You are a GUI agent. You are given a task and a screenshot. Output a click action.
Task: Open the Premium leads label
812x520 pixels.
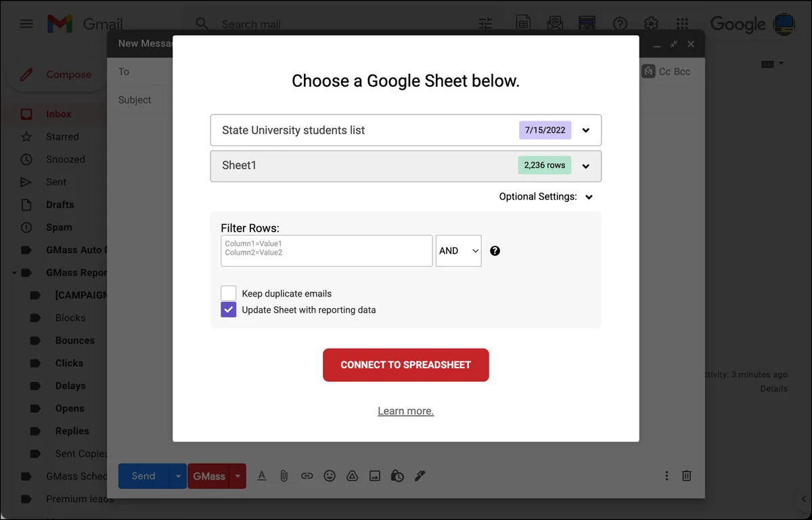point(80,499)
